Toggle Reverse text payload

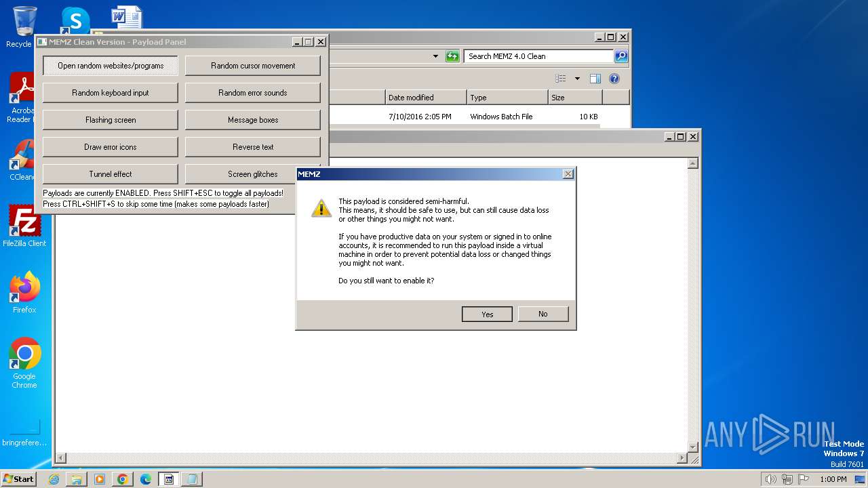pyautogui.click(x=253, y=147)
